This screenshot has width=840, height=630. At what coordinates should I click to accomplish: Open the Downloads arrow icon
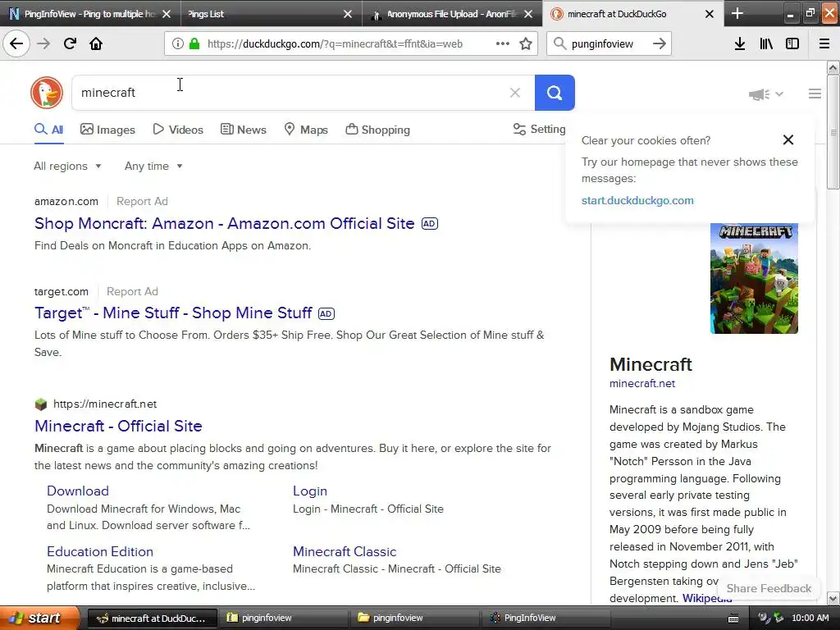(x=740, y=43)
